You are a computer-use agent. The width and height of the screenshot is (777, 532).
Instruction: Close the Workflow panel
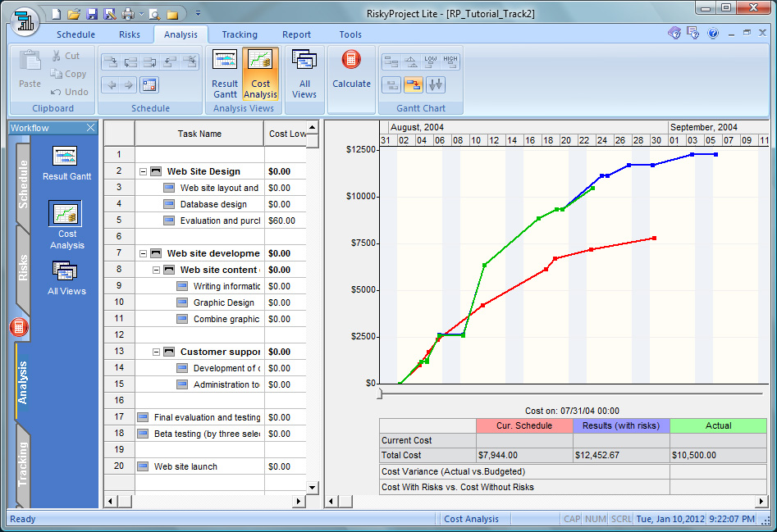91,128
